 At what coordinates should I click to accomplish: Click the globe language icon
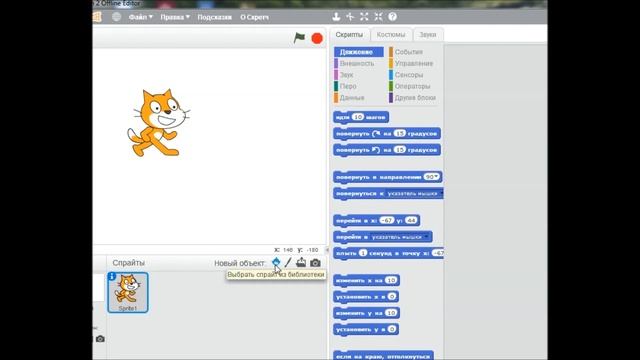116,17
